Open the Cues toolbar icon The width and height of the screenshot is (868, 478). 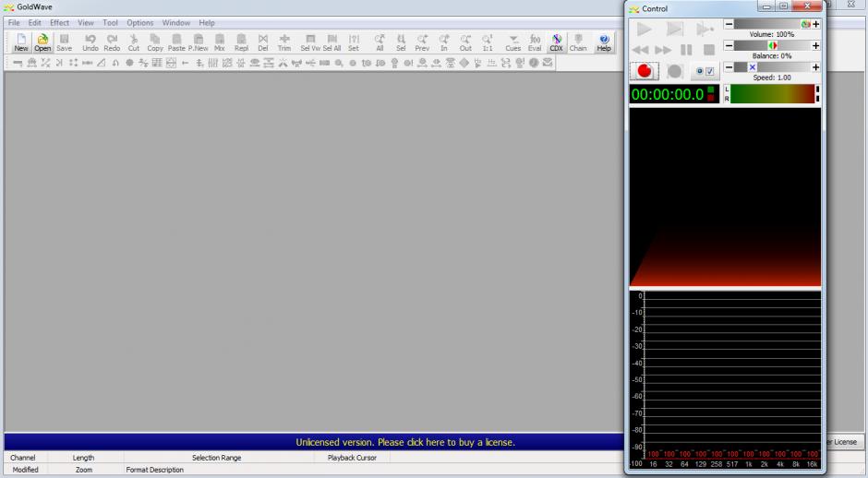tap(513, 42)
